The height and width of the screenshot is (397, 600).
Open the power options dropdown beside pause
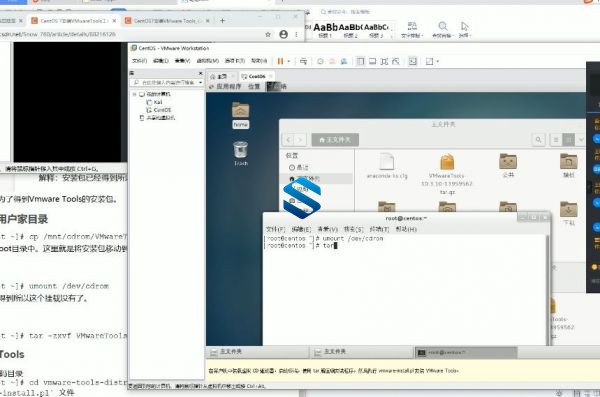pos(289,61)
